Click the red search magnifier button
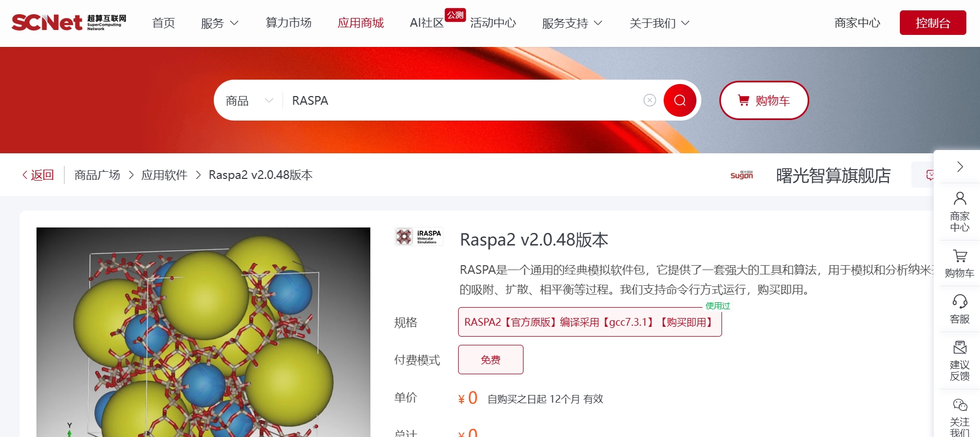 (680, 100)
